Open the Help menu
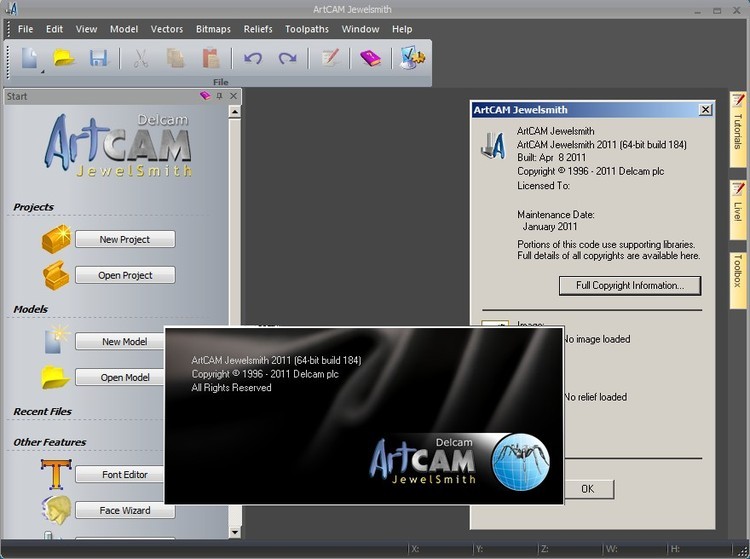 click(402, 29)
